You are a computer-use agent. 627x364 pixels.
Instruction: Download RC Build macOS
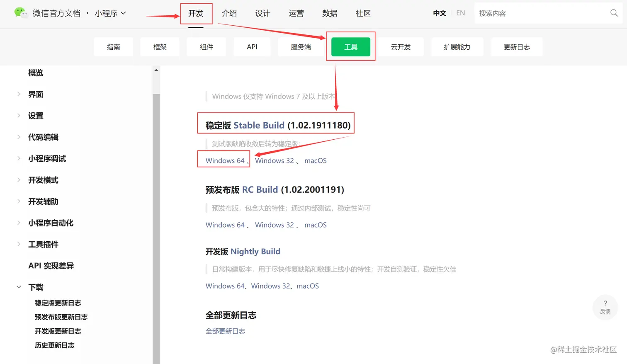pyautogui.click(x=316, y=225)
